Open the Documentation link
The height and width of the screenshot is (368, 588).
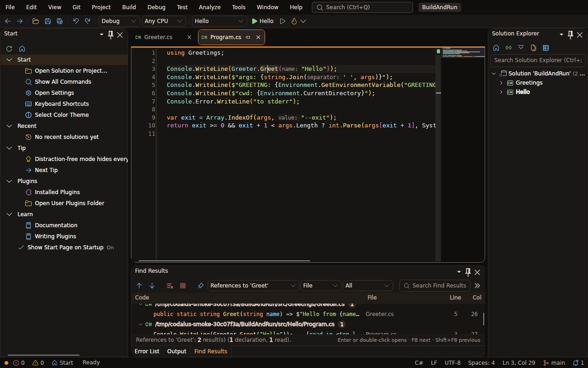(x=56, y=225)
